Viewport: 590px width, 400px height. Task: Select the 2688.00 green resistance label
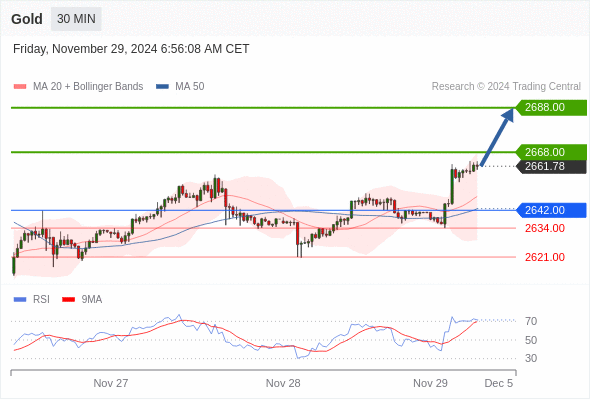tap(550, 108)
